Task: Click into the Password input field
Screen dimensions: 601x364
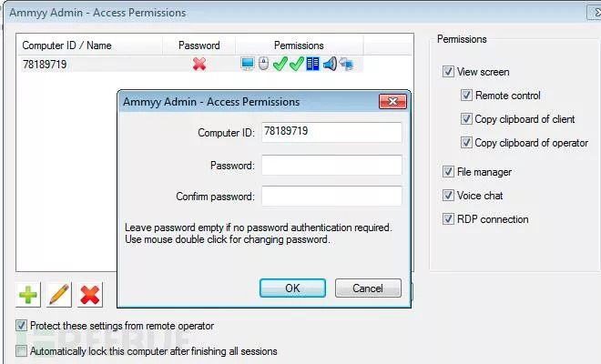Action: [331, 165]
